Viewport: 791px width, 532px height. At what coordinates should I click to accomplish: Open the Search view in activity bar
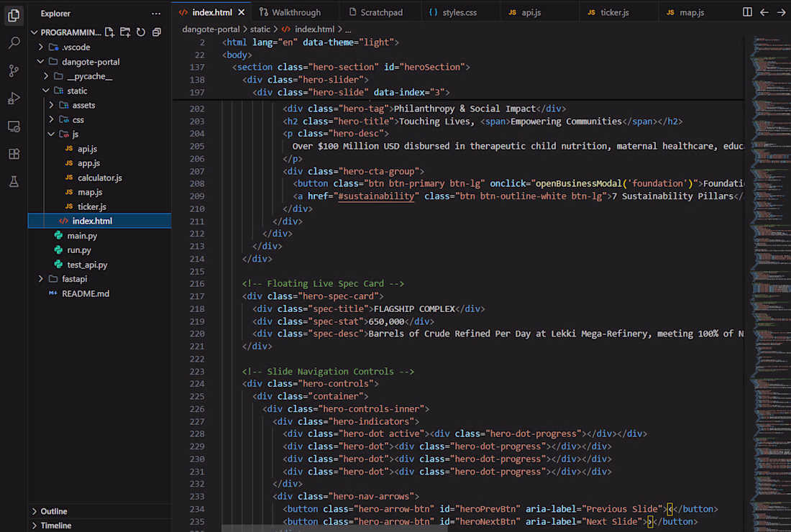click(14, 43)
